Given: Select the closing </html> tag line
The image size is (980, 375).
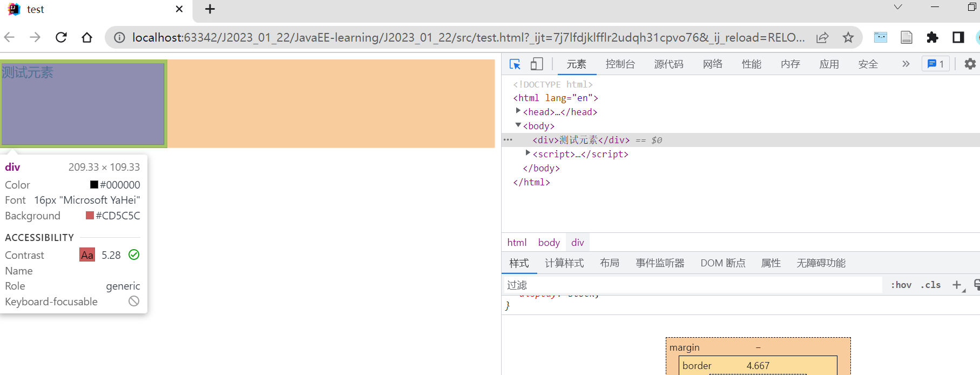Looking at the screenshot, I should (531, 182).
